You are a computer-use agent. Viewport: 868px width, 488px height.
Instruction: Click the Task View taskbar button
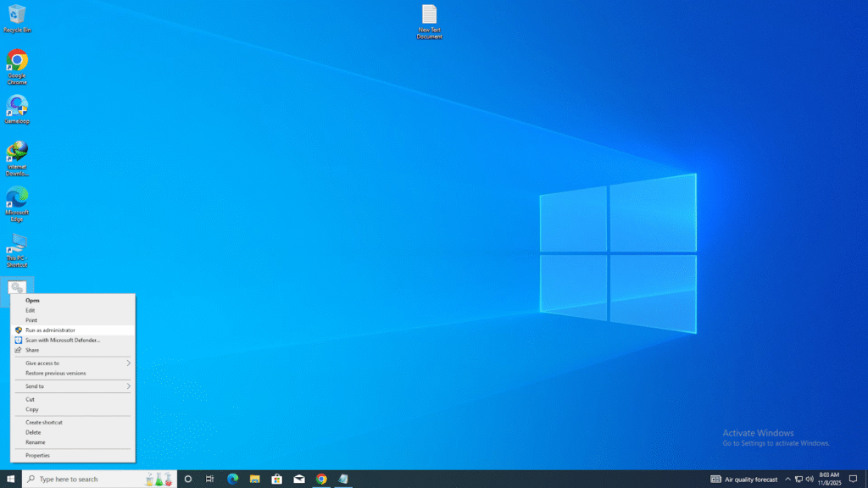coord(209,479)
